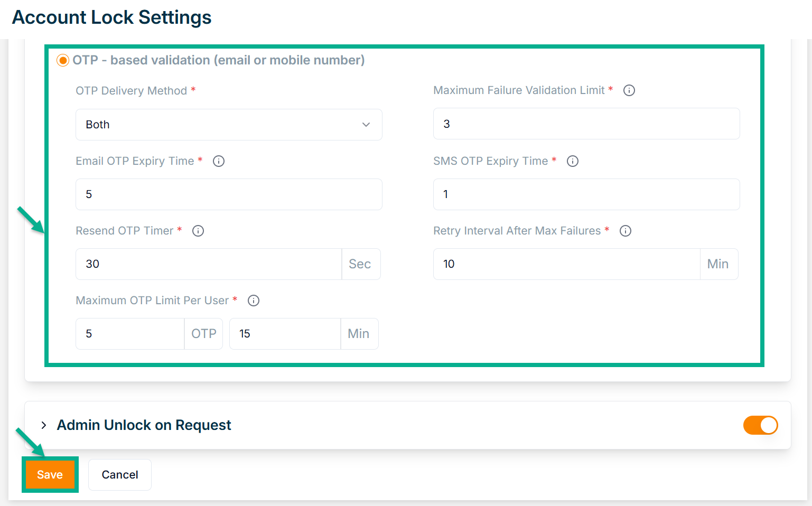Click the Maximum OTP count input field

pyautogui.click(x=130, y=334)
